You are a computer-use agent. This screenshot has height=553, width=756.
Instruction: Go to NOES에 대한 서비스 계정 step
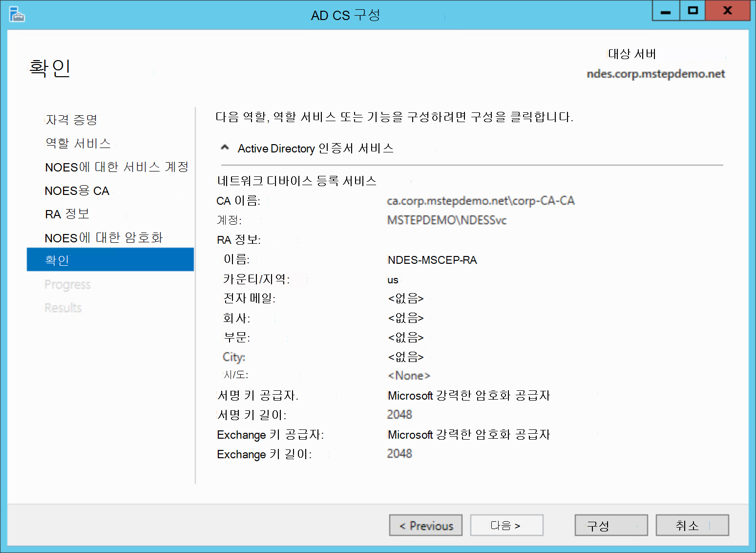coord(117,167)
